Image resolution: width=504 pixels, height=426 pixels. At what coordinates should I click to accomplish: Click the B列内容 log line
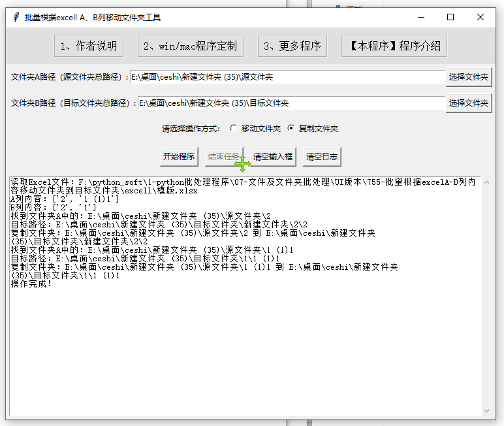pyautogui.click(x=54, y=208)
